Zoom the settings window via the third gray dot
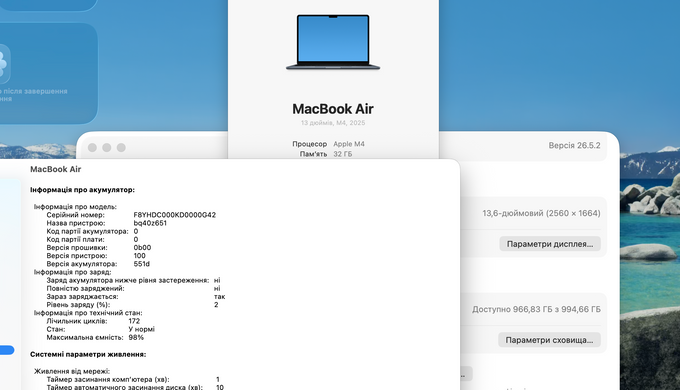Image resolution: width=680 pixels, height=390 pixels. [x=121, y=147]
